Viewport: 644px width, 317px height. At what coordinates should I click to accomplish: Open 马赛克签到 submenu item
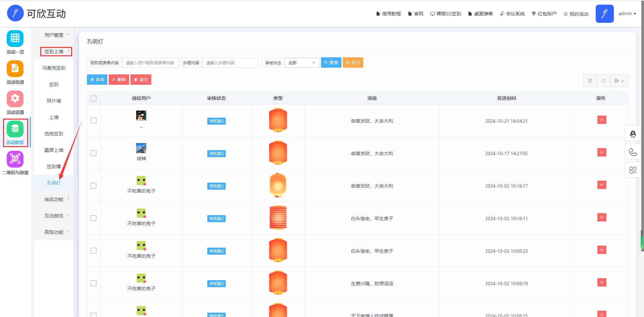pyautogui.click(x=54, y=68)
